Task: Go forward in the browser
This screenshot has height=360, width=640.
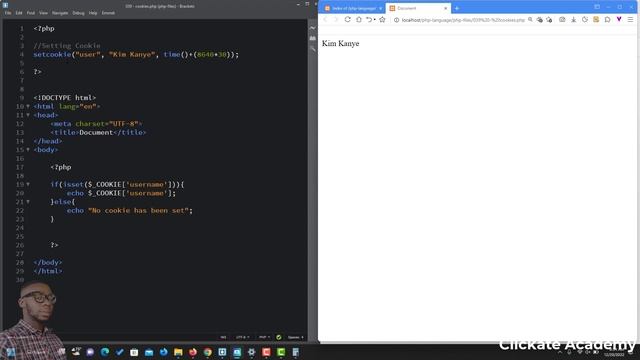Action: point(336,20)
